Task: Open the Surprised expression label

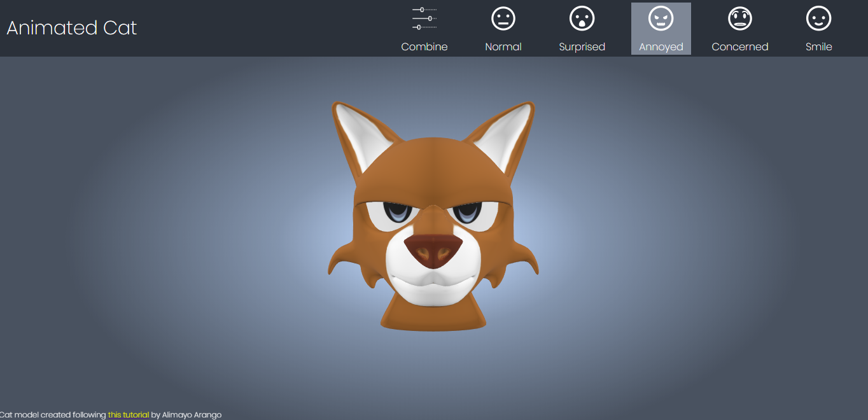Action: pyautogui.click(x=582, y=46)
